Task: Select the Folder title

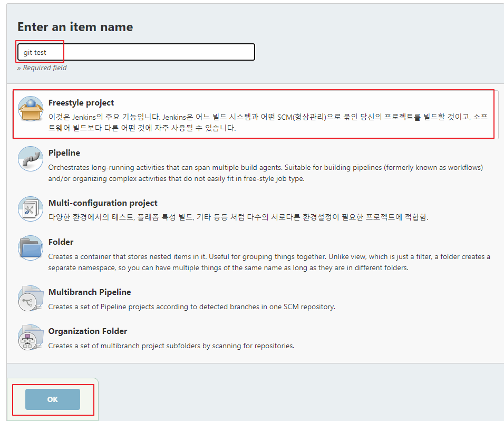Action: [61, 242]
